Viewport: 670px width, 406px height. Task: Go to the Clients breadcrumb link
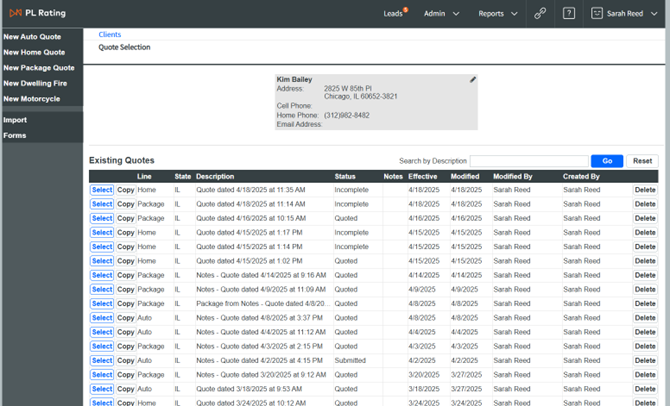pyautogui.click(x=110, y=35)
